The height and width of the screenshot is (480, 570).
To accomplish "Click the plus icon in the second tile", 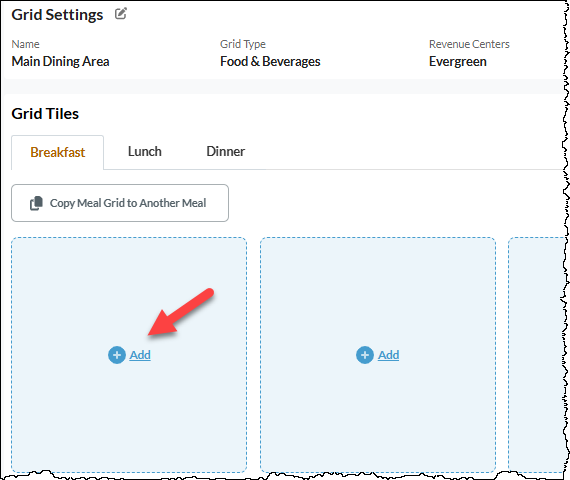I will (365, 355).
